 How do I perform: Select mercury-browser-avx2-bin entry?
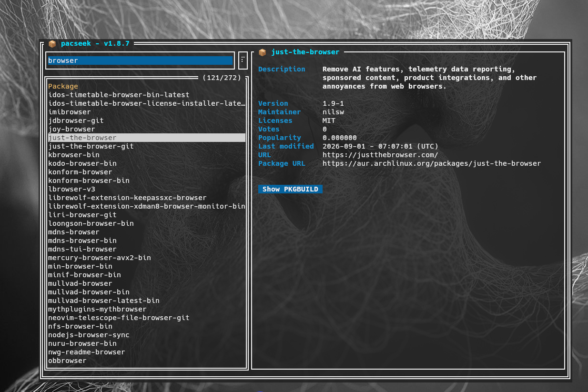click(x=99, y=258)
